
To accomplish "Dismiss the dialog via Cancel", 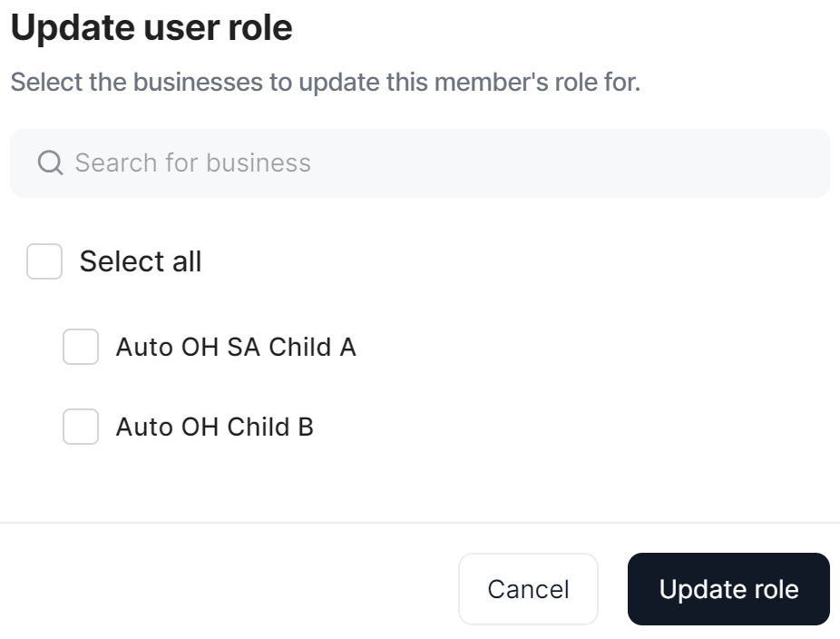I will point(528,589).
